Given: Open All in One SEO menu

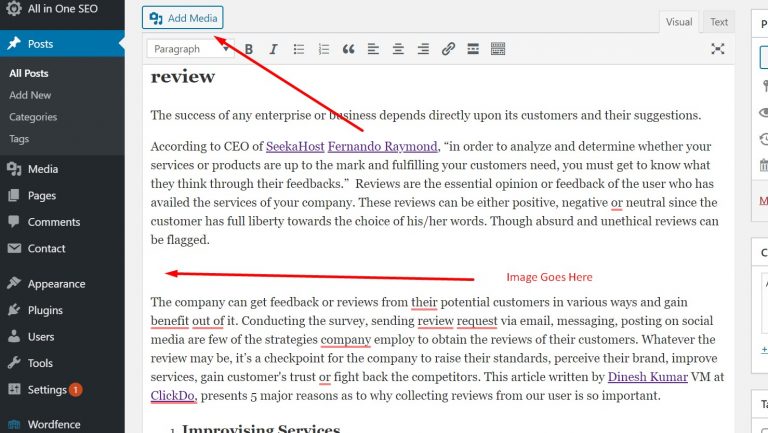Looking at the screenshot, I should [62, 9].
